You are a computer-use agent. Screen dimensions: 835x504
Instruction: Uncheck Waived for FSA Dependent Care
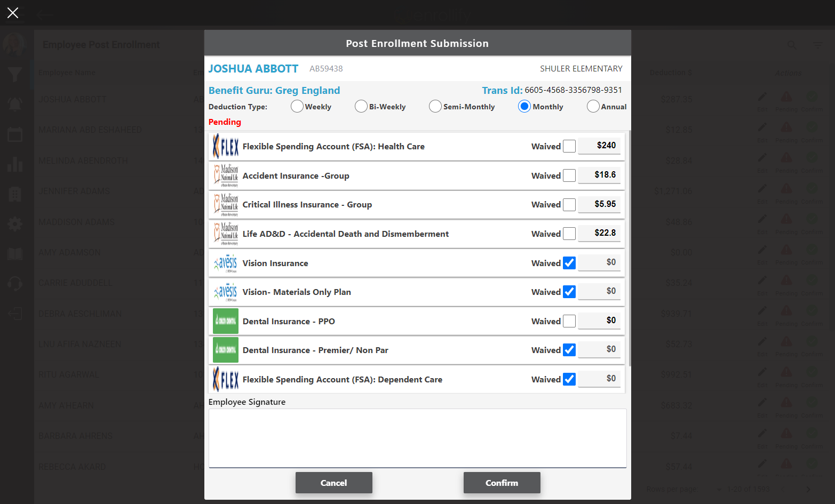coord(569,379)
